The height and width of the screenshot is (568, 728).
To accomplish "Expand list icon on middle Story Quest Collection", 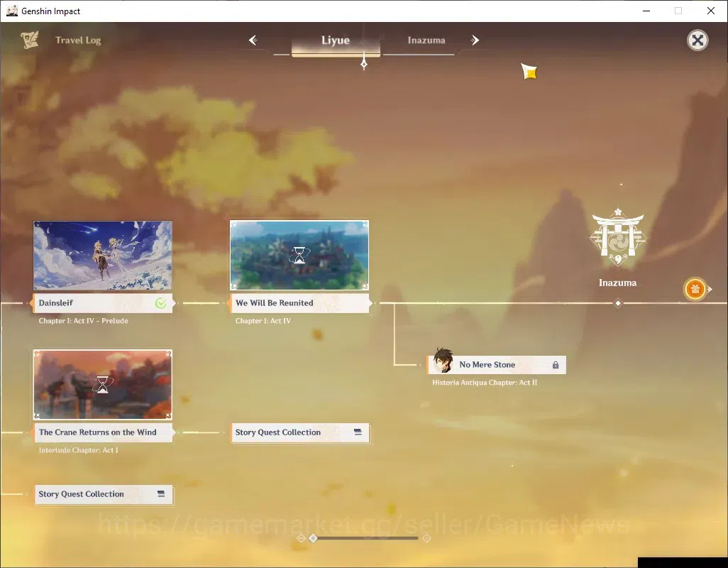I will (x=358, y=432).
